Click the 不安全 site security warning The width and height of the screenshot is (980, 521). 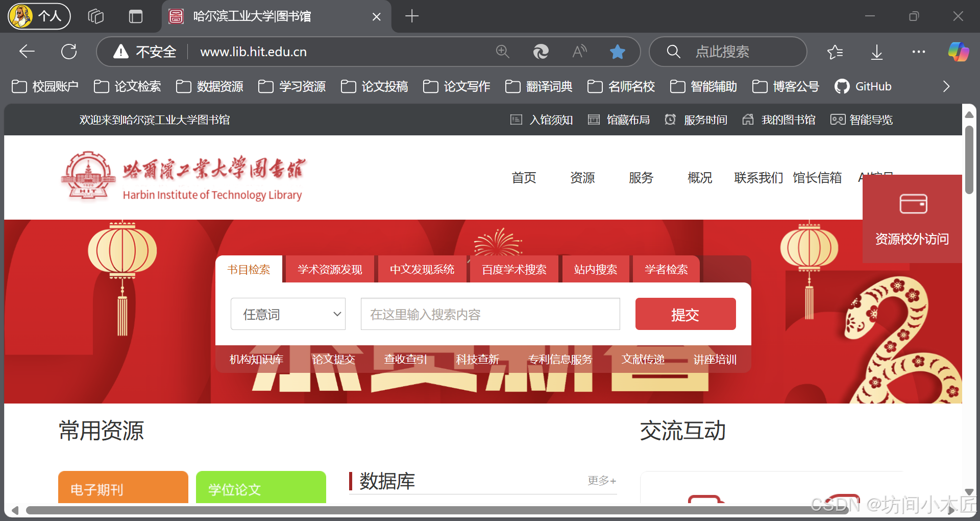point(144,52)
